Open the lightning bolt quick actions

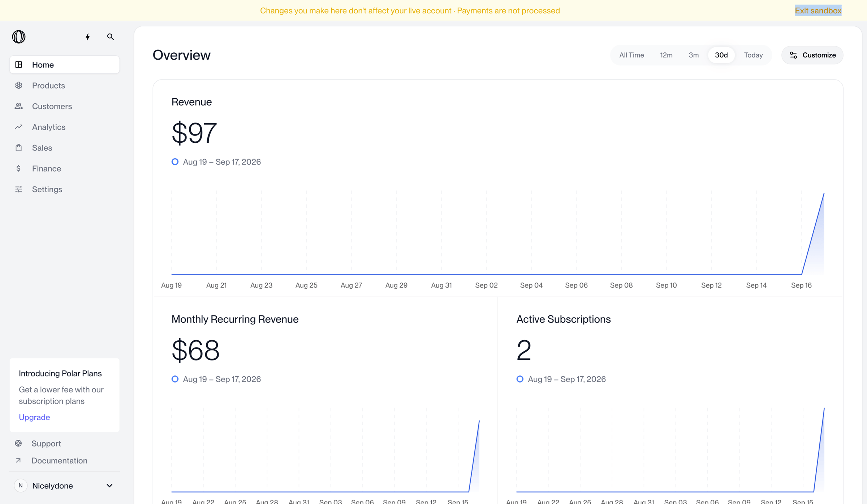click(x=87, y=37)
